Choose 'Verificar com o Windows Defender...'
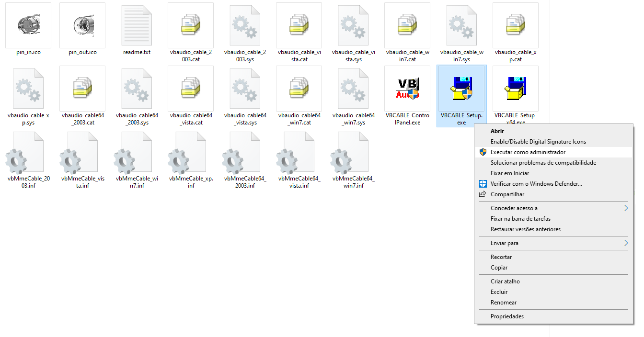The height and width of the screenshot is (337, 644). coord(536,184)
